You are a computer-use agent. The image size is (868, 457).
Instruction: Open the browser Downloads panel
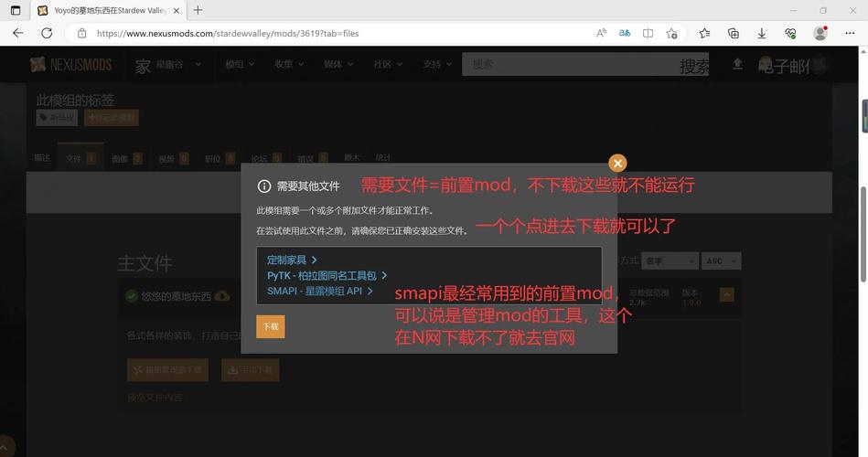tap(762, 33)
